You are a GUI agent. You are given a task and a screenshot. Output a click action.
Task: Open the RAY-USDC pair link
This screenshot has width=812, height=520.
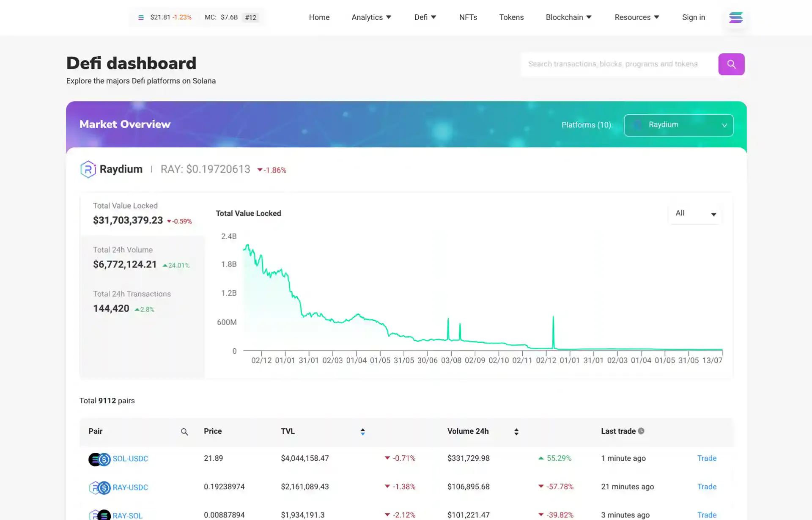(130, 487)
